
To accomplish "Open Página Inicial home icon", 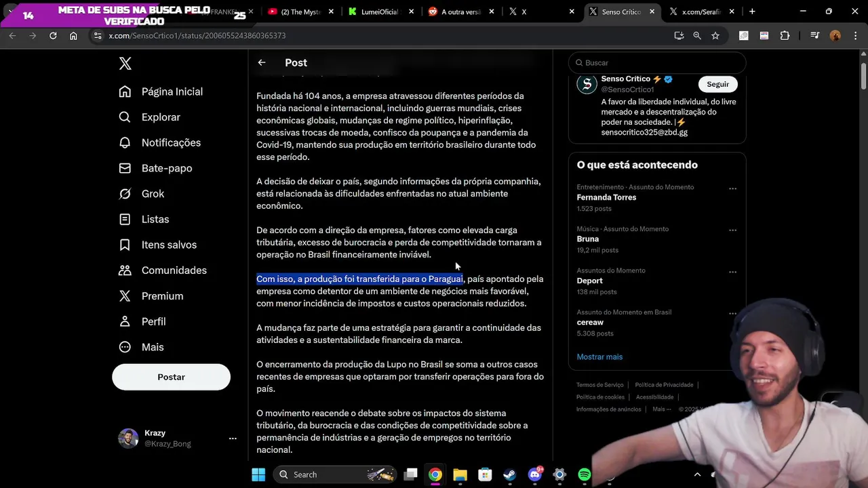I will coord(125,91).
